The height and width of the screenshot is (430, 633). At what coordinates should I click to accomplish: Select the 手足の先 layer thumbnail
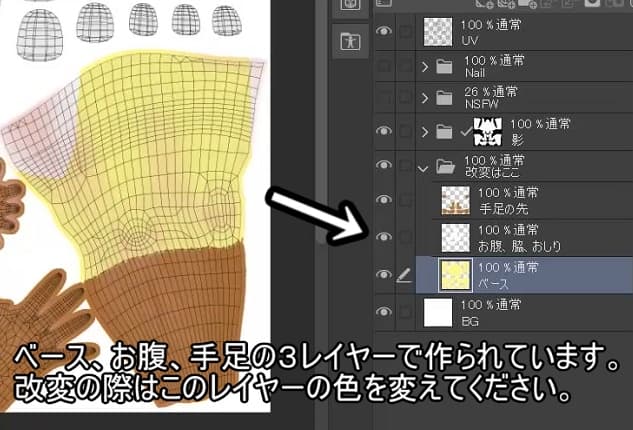(456, 200)
